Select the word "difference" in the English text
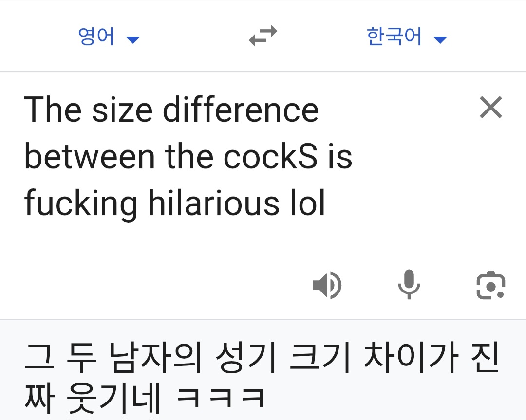 coord(239,109)
